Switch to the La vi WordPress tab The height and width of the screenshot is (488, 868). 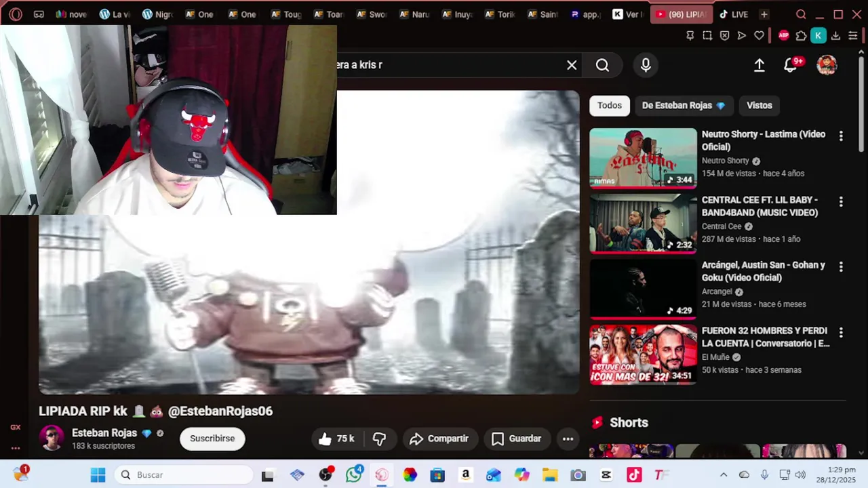(x=115, y=14)
